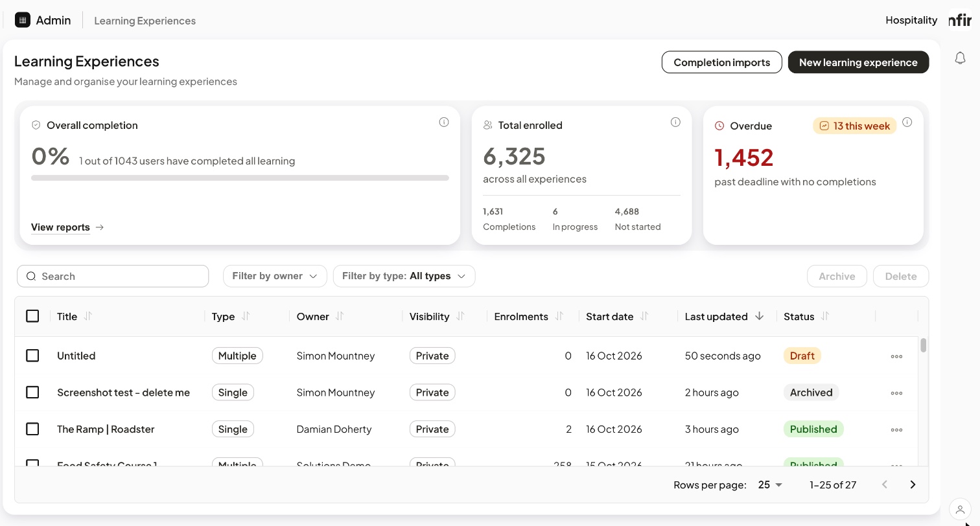This screenshot has width=980, height=526.
Task: Click the Completion imports button
Action: click(722, 62)
